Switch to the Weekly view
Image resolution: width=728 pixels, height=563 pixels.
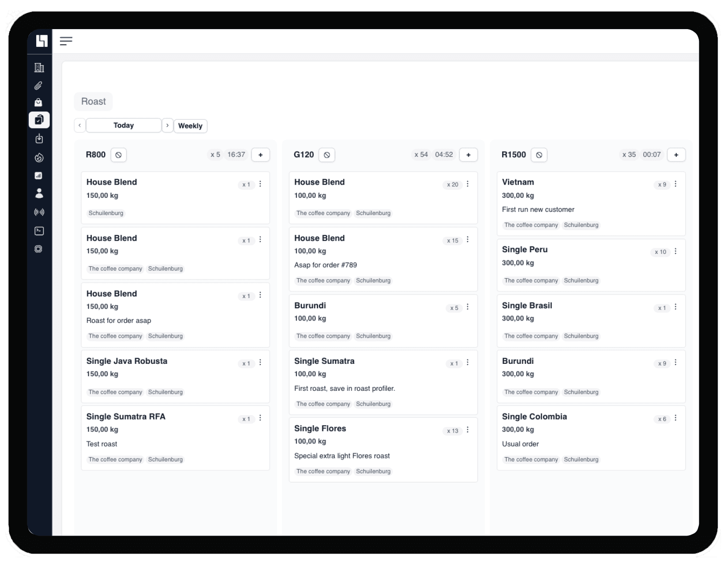tap(190, 126)
